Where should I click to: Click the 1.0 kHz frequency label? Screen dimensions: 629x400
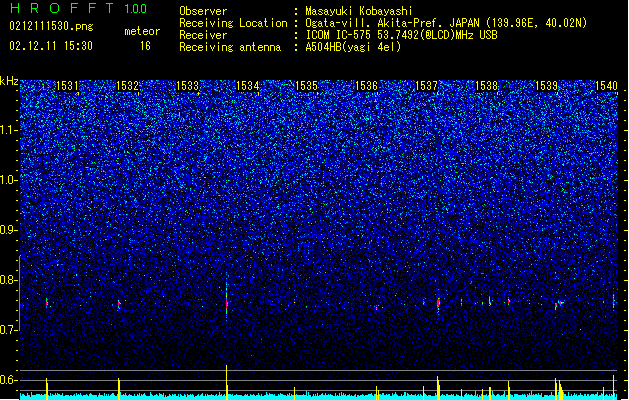(9, 180)
